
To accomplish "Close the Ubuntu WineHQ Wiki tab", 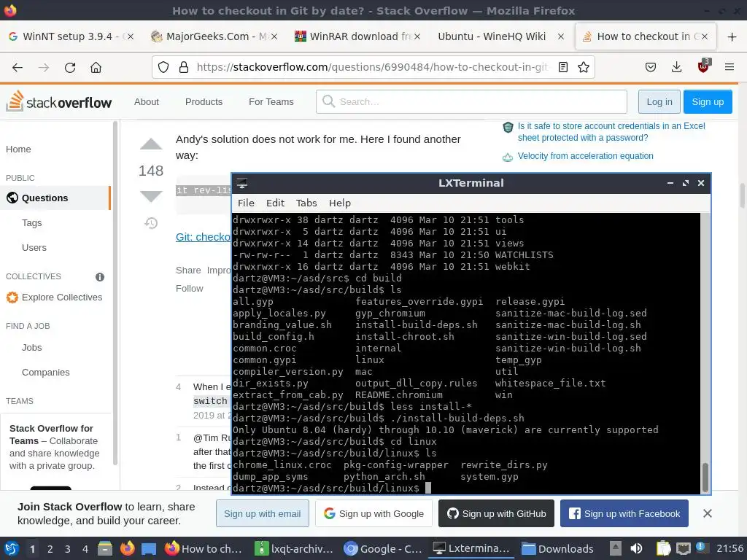I will click(x=561, y=36).
